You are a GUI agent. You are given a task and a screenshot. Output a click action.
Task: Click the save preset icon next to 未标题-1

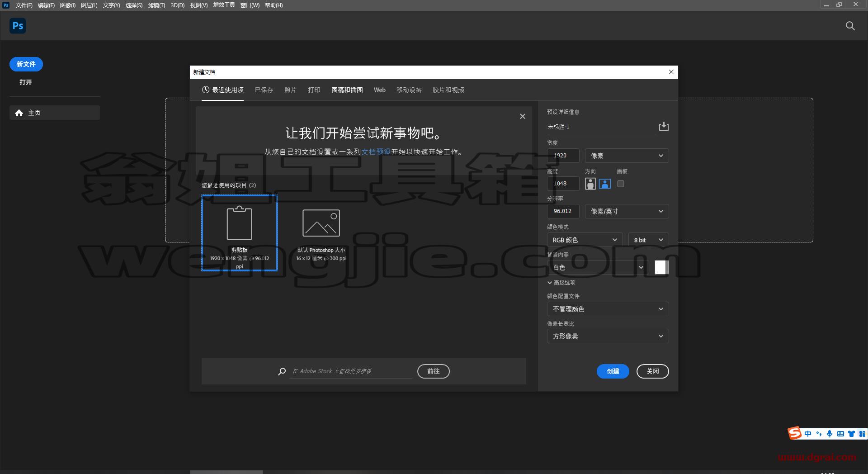click(x=663, y=126)
